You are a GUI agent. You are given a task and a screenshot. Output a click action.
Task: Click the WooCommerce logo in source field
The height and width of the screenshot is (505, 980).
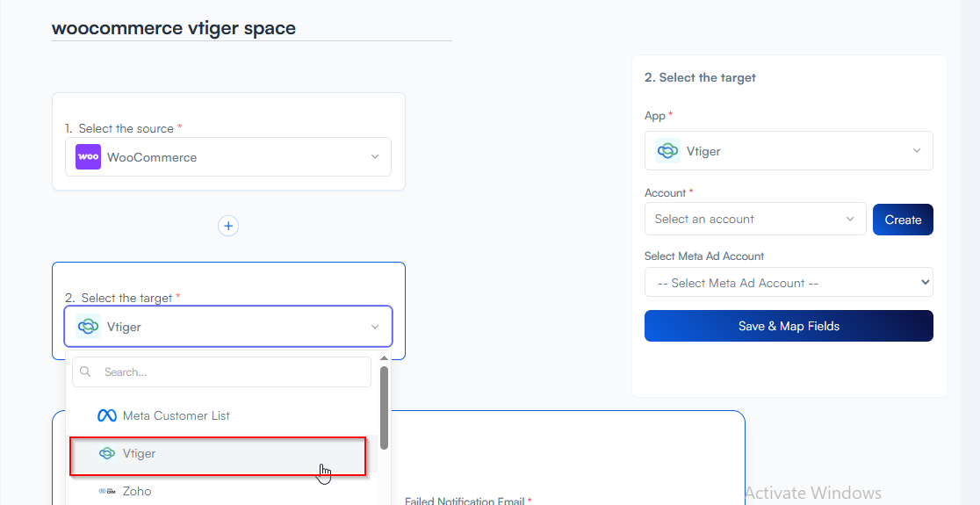(x=88, y=157)
